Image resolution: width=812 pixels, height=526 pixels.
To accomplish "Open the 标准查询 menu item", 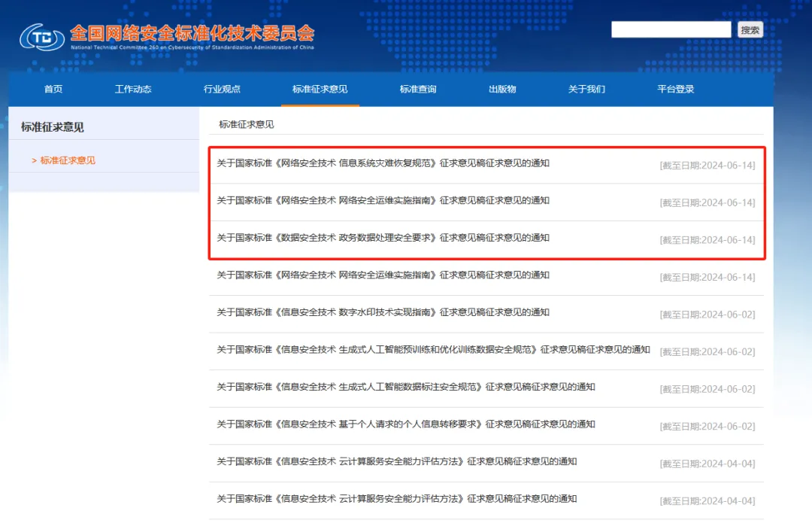I will tap(418, 90).
